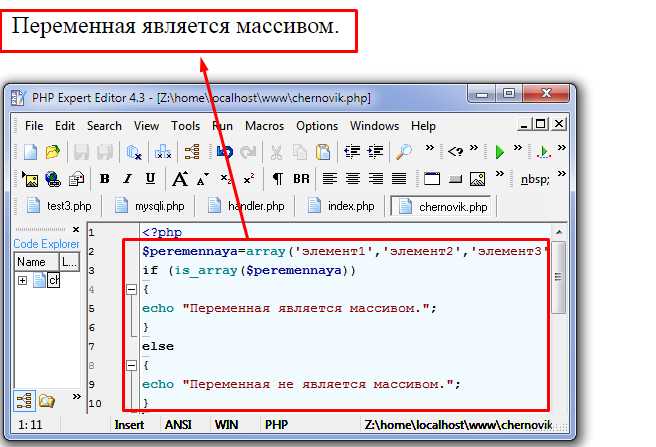
Task: Click the button element icon
Action: click(455, 180)
